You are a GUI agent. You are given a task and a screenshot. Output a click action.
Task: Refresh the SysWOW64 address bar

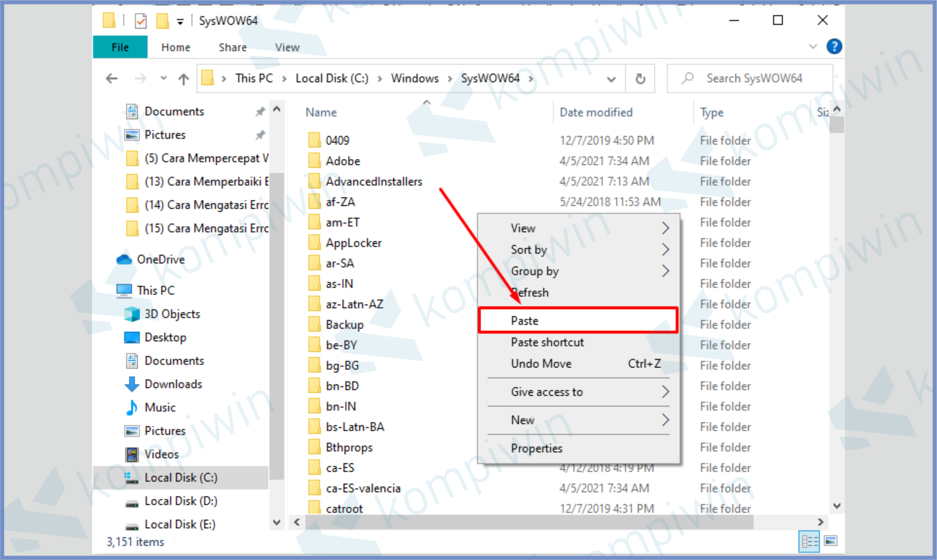(x=640, y=79)
